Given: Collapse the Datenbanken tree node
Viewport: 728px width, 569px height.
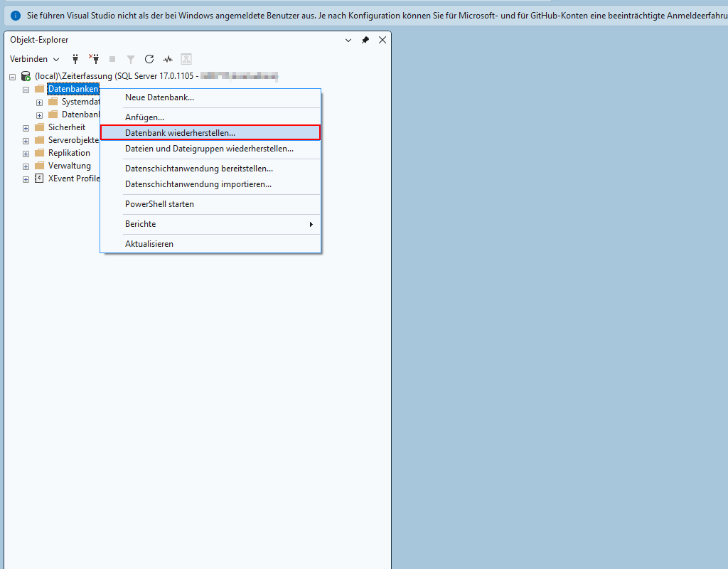Looking at the screenshot, I should point(26,90).
